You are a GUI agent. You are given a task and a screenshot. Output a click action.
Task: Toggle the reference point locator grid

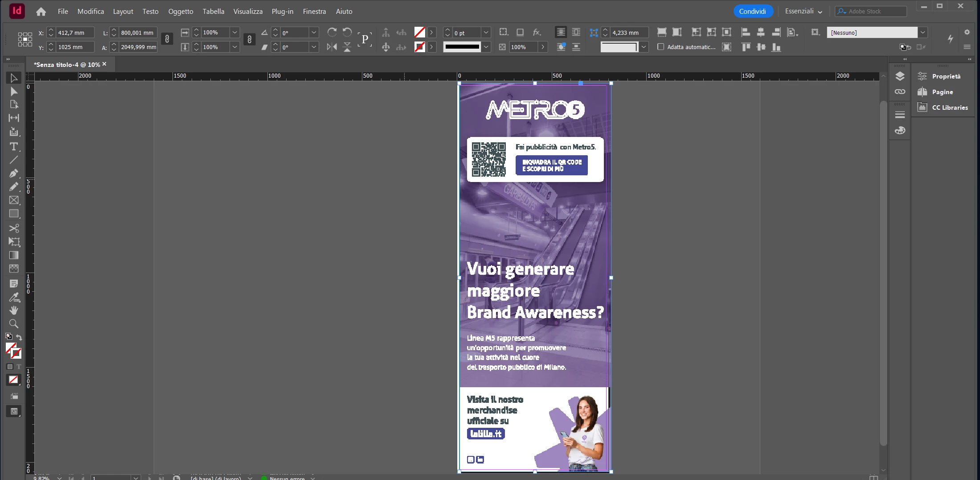[x=25, y=39]
